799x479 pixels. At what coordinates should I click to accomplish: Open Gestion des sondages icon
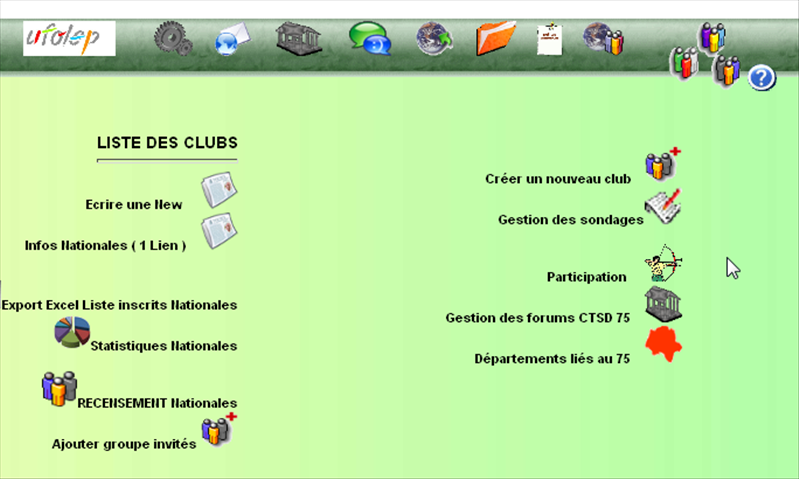[x=662, y=205]
